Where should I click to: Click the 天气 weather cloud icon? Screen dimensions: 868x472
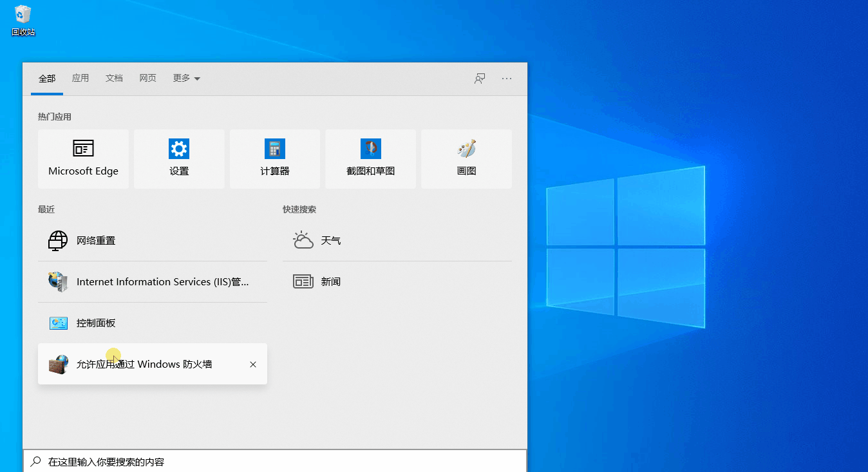(303, 241)
